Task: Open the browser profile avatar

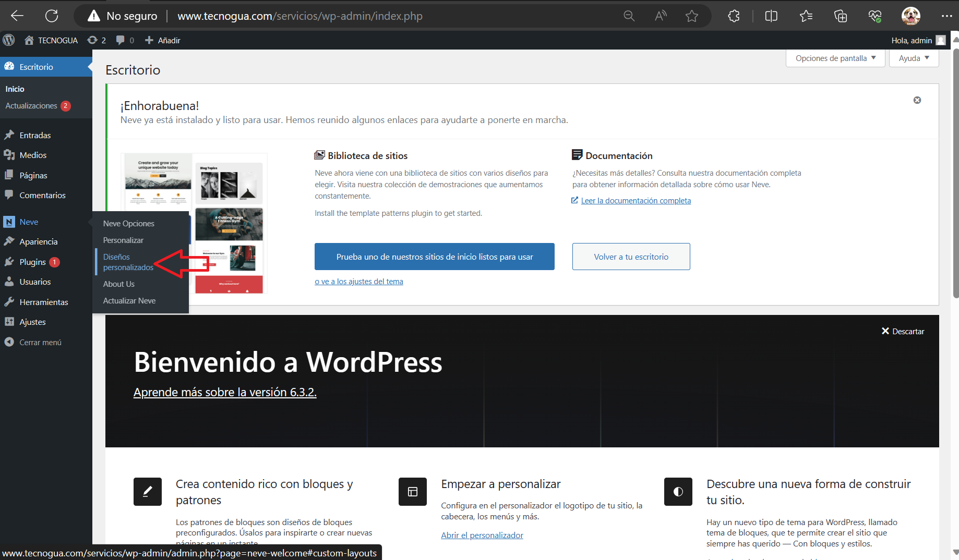Action: [911, 16]
